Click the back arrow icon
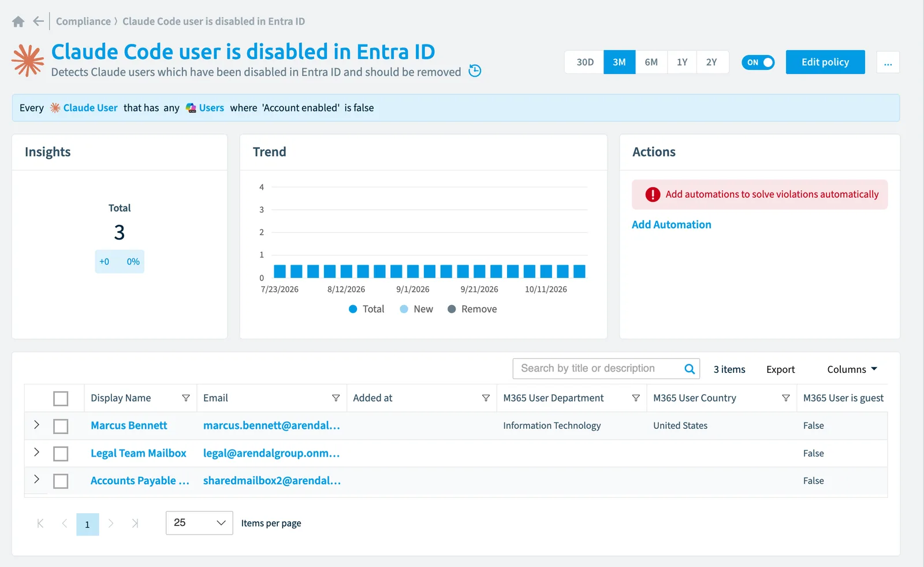 (x=39, y=21)
